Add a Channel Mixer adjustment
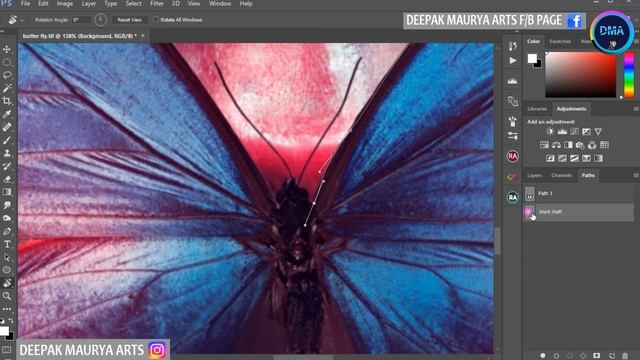Viewport: 640px width, 360px height. tap(592, 145)
